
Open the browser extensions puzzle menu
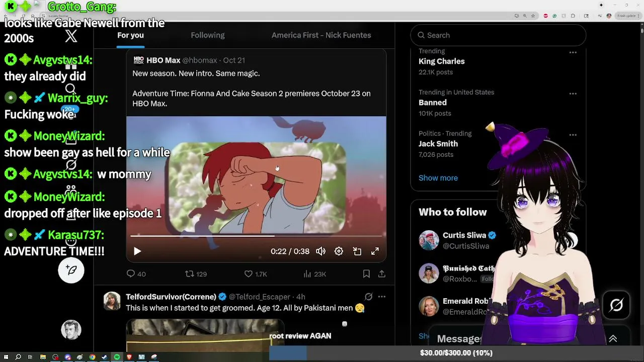tap(573, 16)
